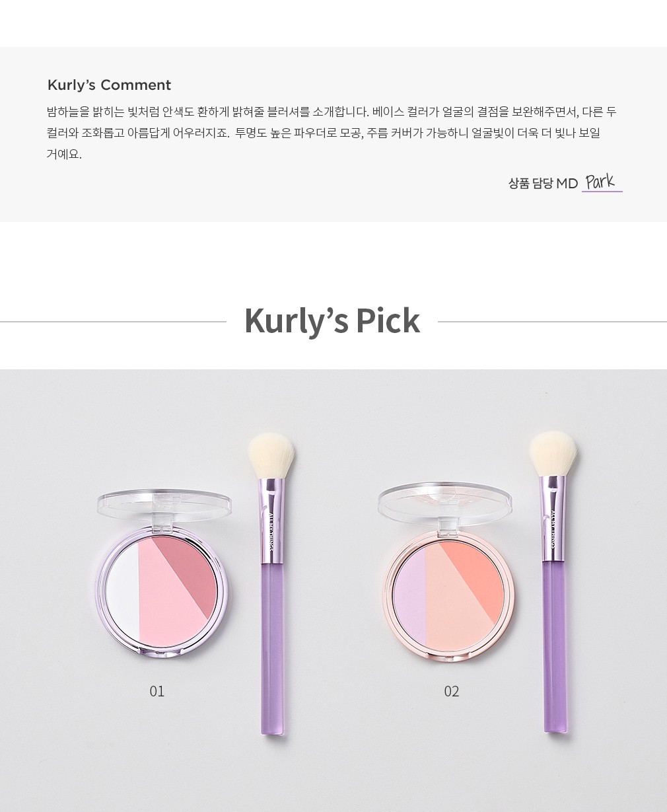Click the 02 blush compact image
This screenshot has width=667, height=812.
[447, 571]
